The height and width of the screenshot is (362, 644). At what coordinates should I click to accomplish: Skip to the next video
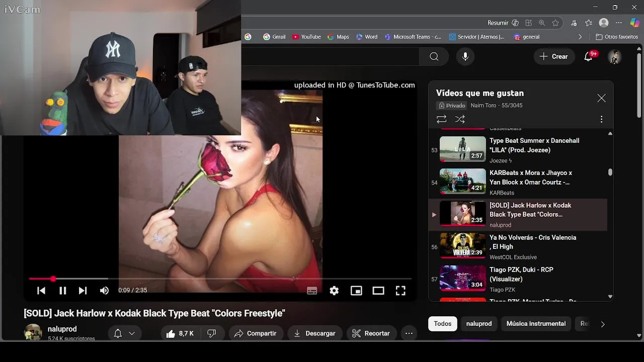83,291
